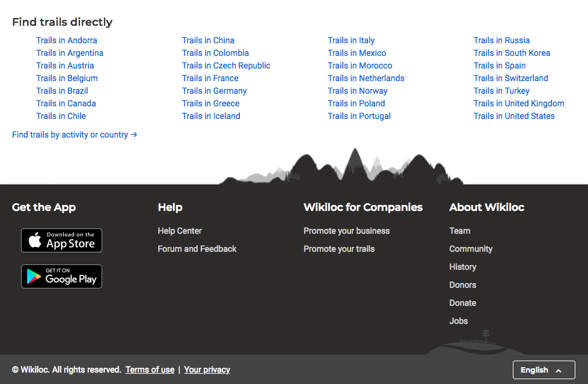
Task: Select Trails in Chile
Action: tap(61, 116)
